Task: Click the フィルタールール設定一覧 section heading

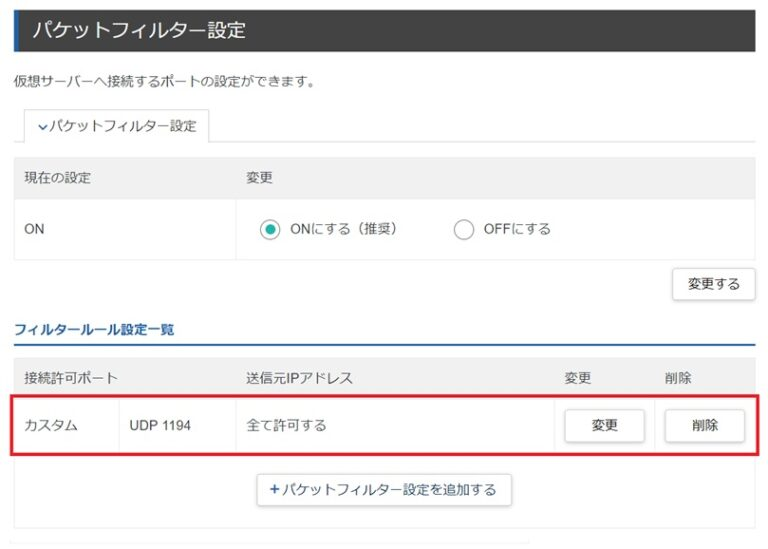Action: tap(94, 329)
